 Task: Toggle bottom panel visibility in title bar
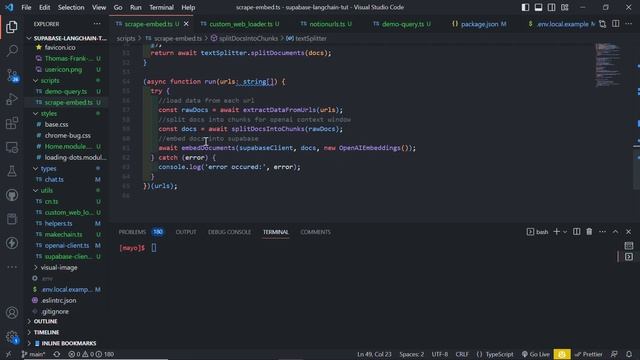pos(538,7)
